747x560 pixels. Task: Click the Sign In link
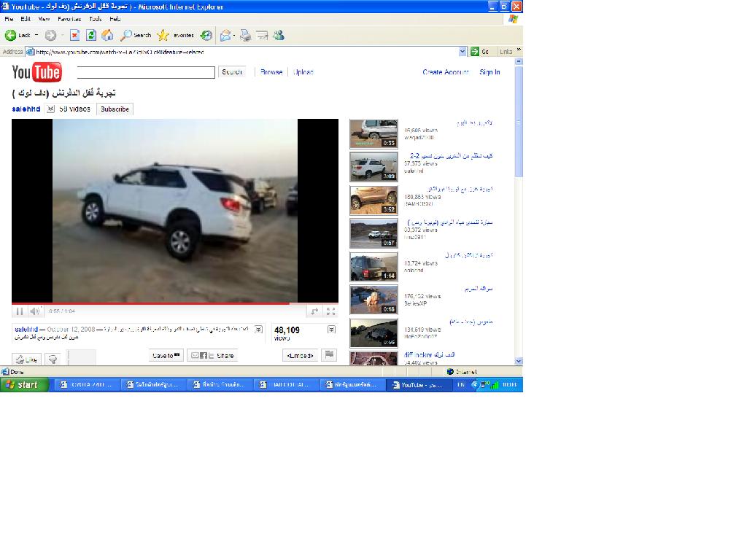pos(489,72)
